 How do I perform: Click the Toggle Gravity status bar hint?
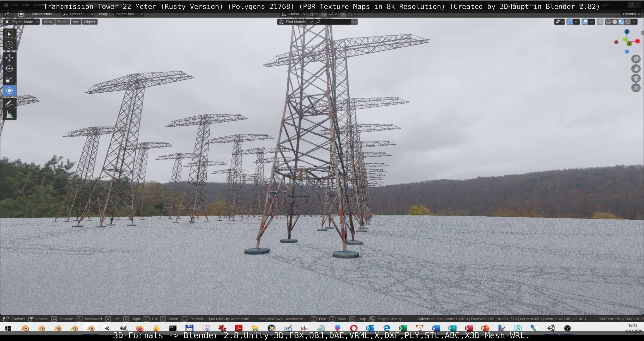tap(386, 319)
